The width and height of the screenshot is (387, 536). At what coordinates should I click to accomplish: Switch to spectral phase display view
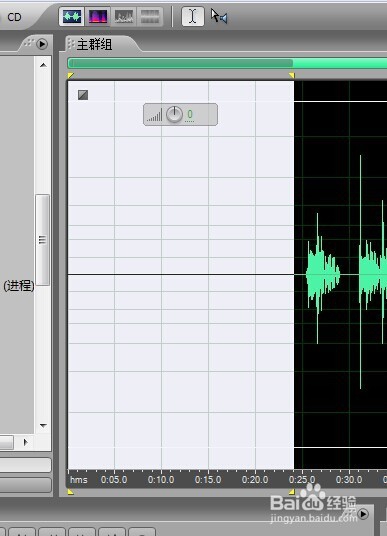[150, 16]
